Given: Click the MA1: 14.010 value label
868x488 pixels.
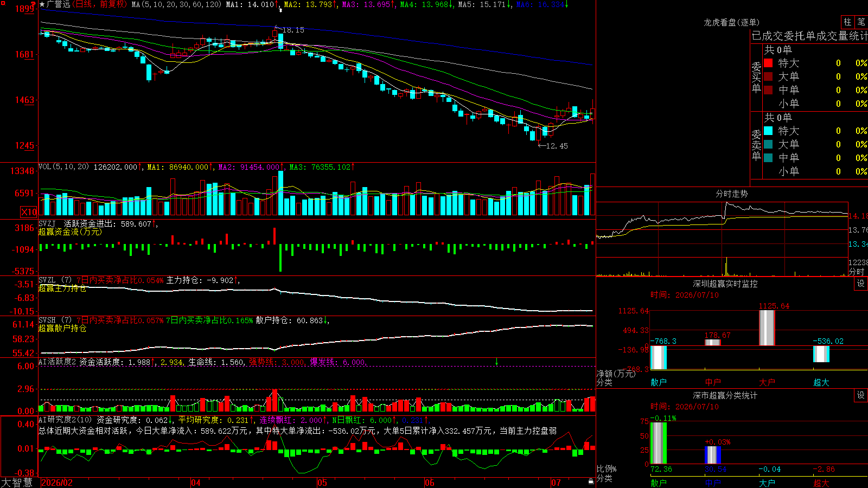Looking at the screenshot, I should click(250, 4).
